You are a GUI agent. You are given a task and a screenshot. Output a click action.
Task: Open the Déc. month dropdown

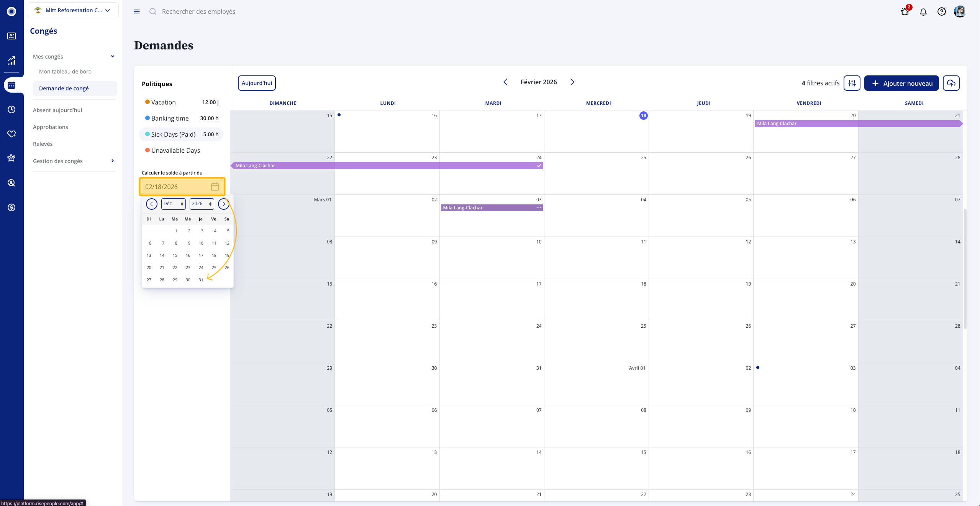point(173,204)
